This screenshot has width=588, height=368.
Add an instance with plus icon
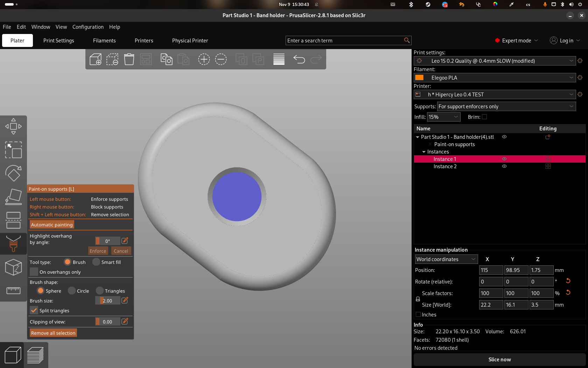click(204, 59)
